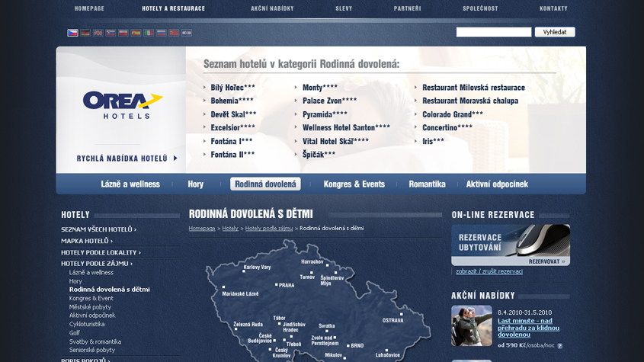Open the Akční nabídky top menu
644x362 pixels.
point(272,8)
